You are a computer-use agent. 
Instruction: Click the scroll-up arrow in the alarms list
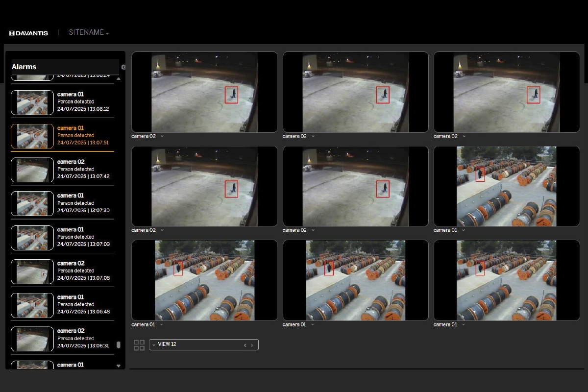click(118, 78)
